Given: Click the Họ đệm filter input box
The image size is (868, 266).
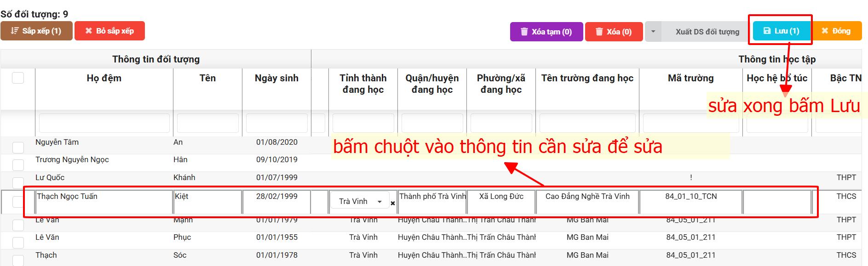Looking at the screenshot, I should click(x=104, y=124).
